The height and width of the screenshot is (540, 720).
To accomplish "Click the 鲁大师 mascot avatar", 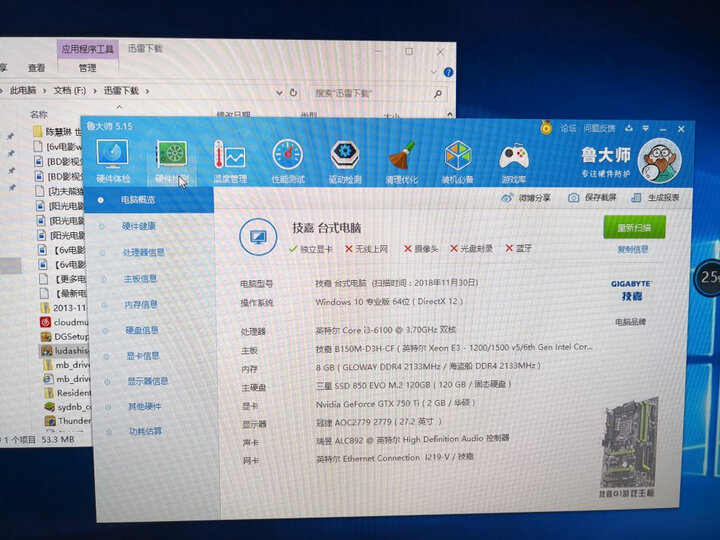I will (659, 161).
